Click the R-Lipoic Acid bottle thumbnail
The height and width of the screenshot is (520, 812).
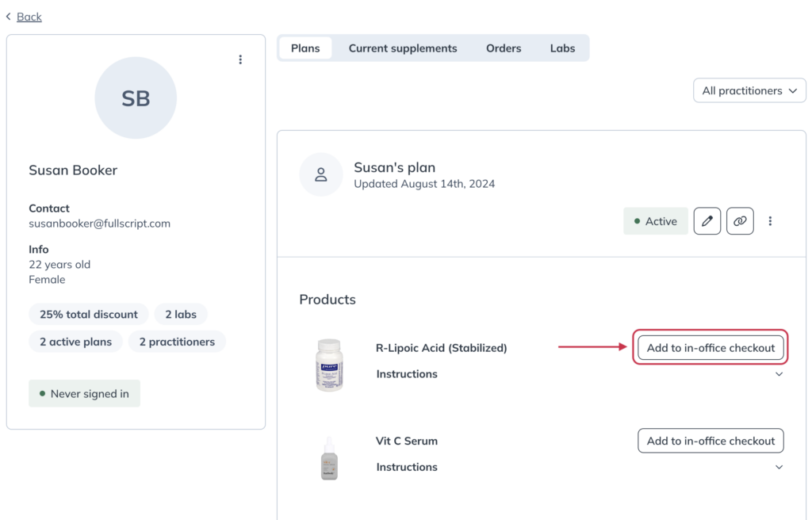329,365
